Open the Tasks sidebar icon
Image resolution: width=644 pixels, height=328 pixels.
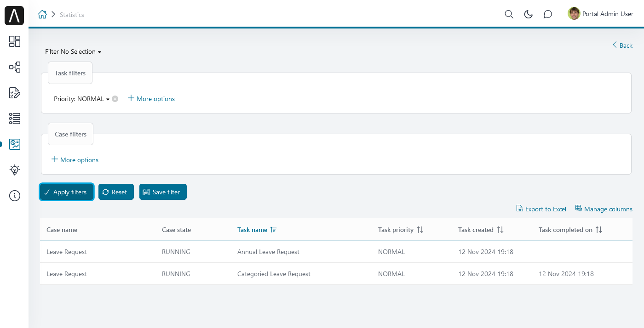tap(15, 93)
